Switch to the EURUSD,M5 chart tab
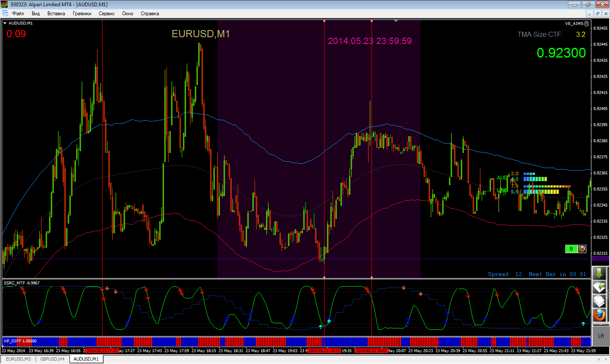 click(18, 359)
